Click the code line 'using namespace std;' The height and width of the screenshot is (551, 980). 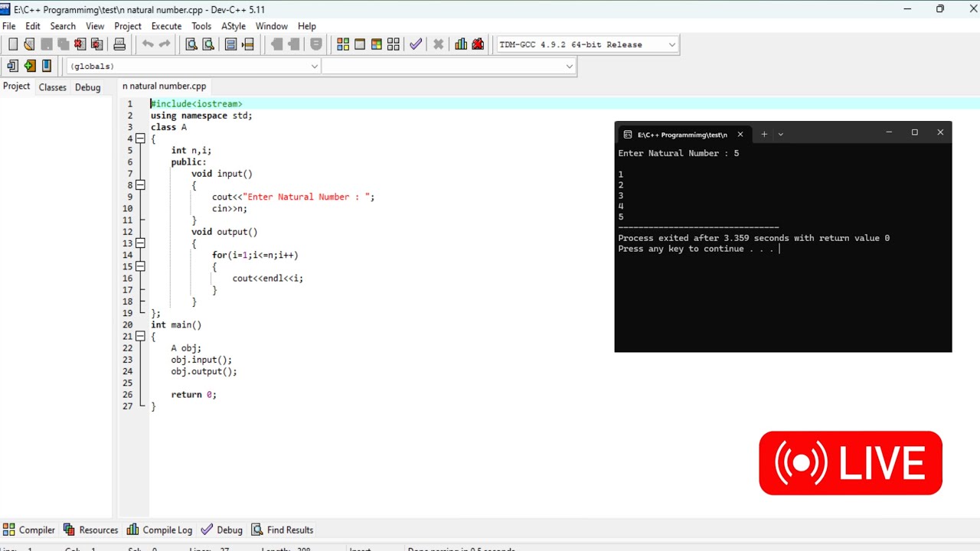[201, 116]
